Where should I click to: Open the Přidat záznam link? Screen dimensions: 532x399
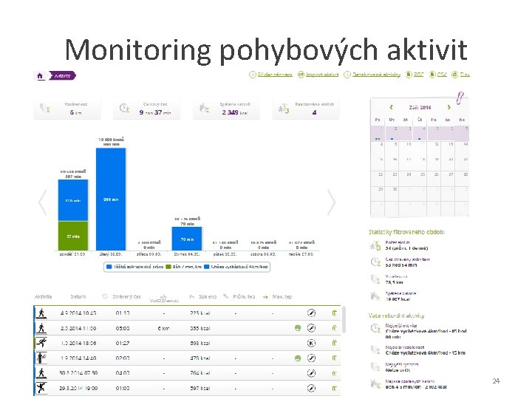[x=275, y=75]
